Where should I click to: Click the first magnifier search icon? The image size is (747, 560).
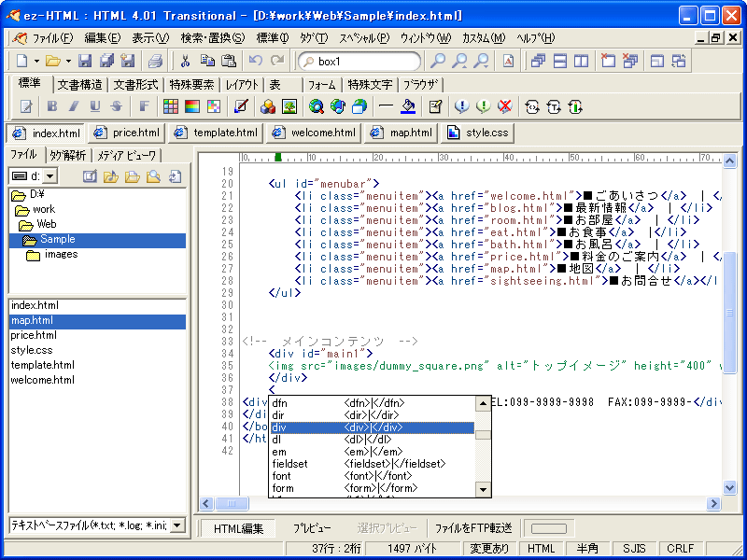coord(438,61)
